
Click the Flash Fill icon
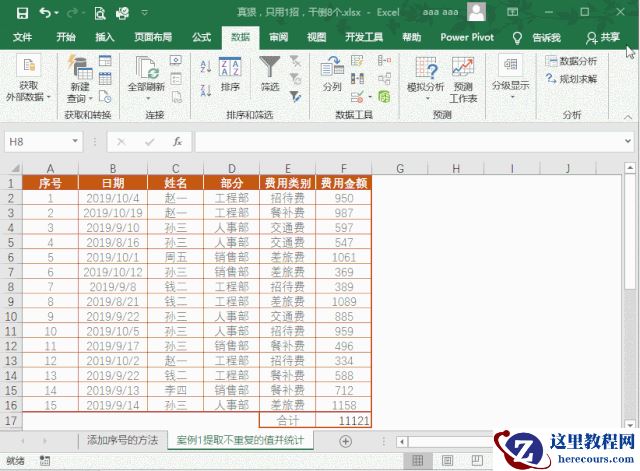tap(357, 61)
